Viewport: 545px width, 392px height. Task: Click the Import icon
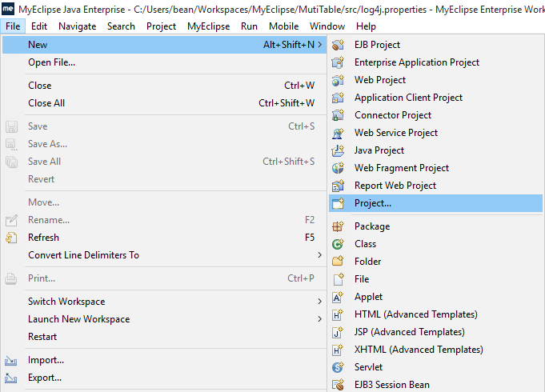tap(11, 360)
